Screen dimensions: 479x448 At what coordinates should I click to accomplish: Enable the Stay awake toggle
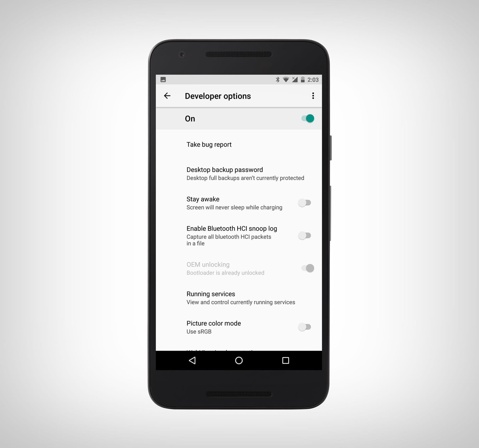pos(305,202)
